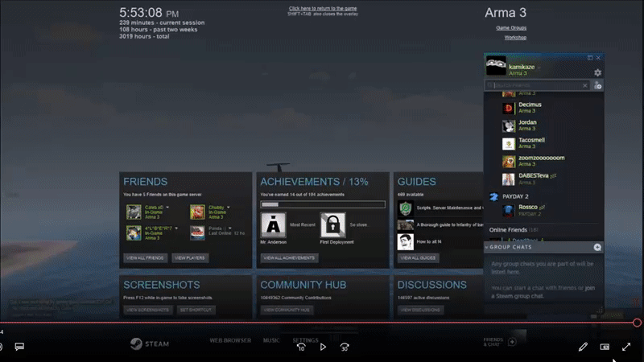644x362 pixels.
Task: Select friend name Tacosmell
Action: click(531, 140)
